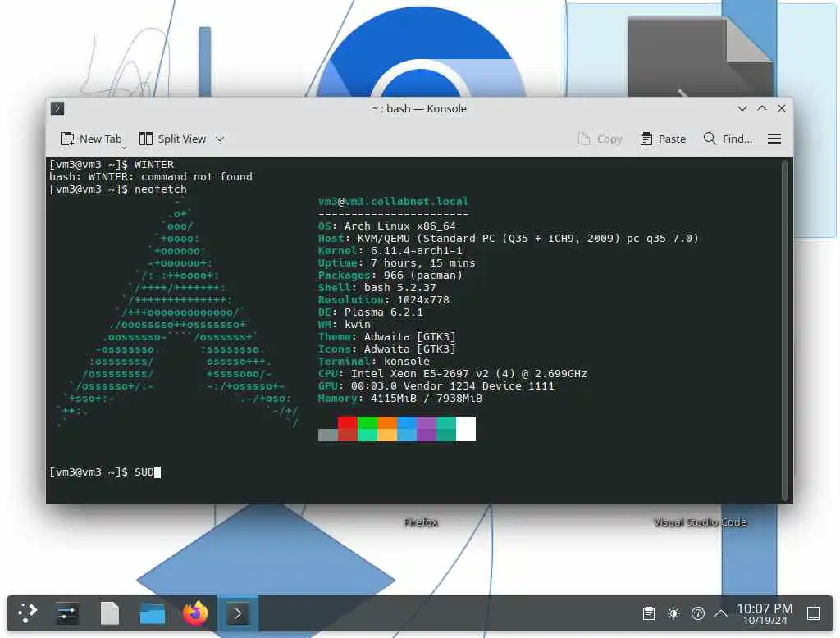The image size is (840, 638).
Task: Click the Split View button
Action: [172, 139]
